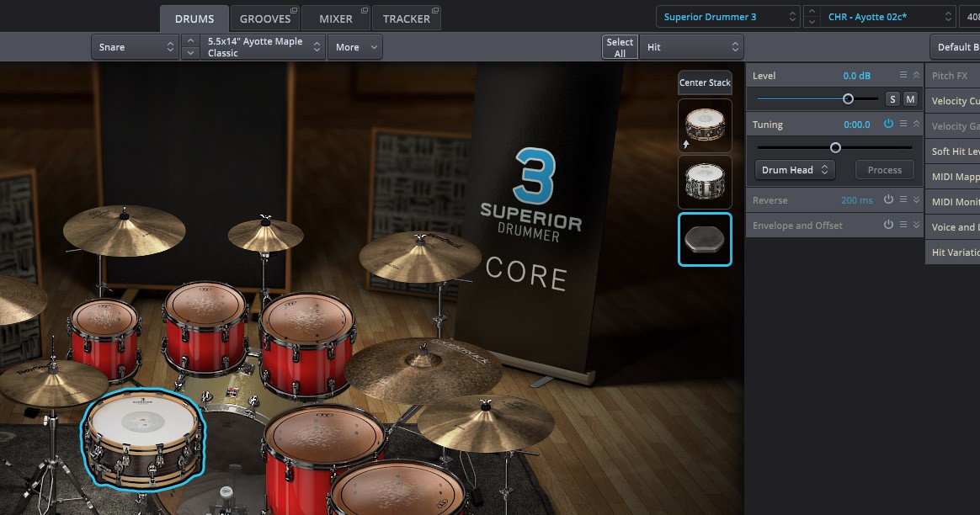Mute the snare with the M button

pyautogui.click(x=911, y=98)
